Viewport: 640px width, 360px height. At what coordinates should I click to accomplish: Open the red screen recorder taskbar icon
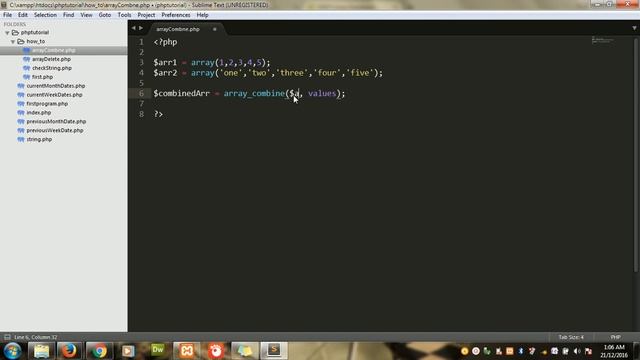216,351
